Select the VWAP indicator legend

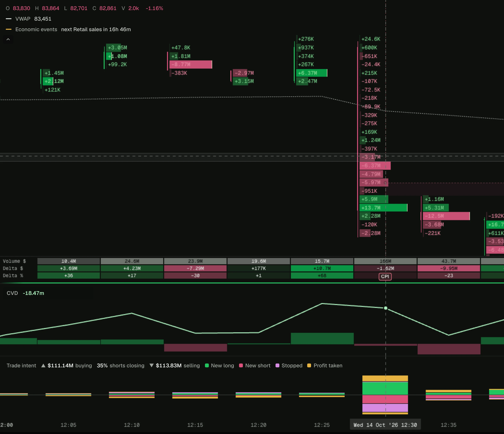28,19
